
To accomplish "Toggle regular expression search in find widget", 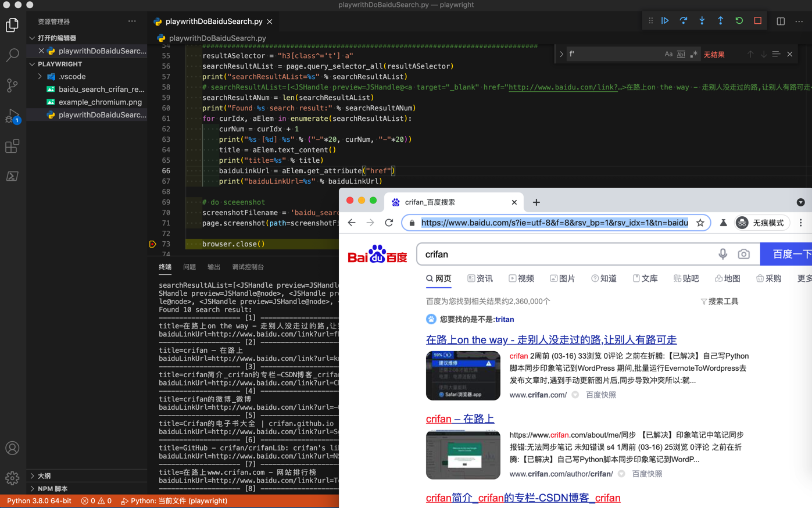I will 693,54.
